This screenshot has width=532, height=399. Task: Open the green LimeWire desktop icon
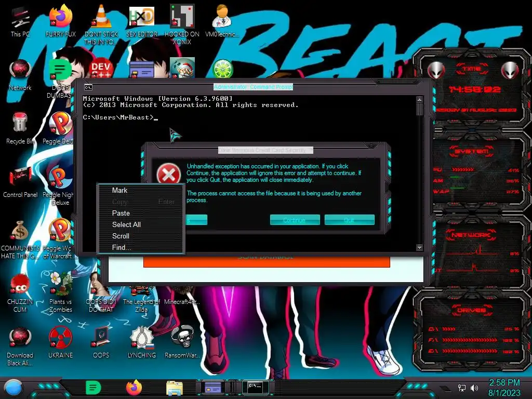click(x=222, y=69)
